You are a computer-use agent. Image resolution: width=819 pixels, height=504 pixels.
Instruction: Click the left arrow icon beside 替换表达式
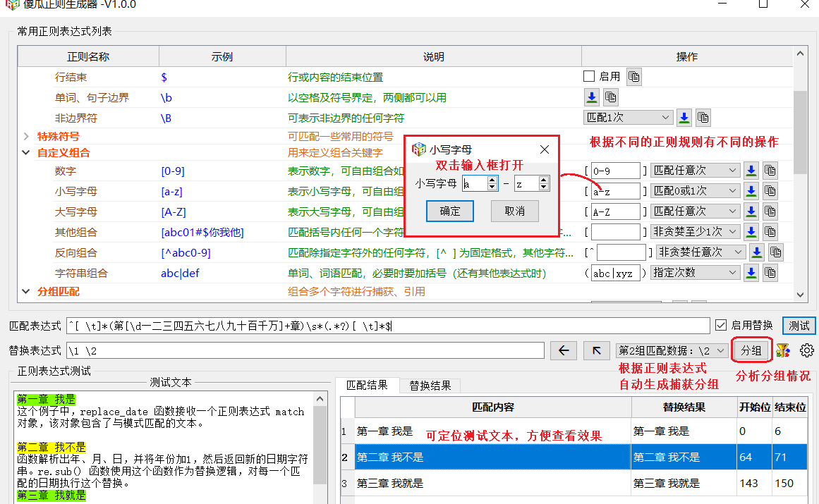coord(564,350)
